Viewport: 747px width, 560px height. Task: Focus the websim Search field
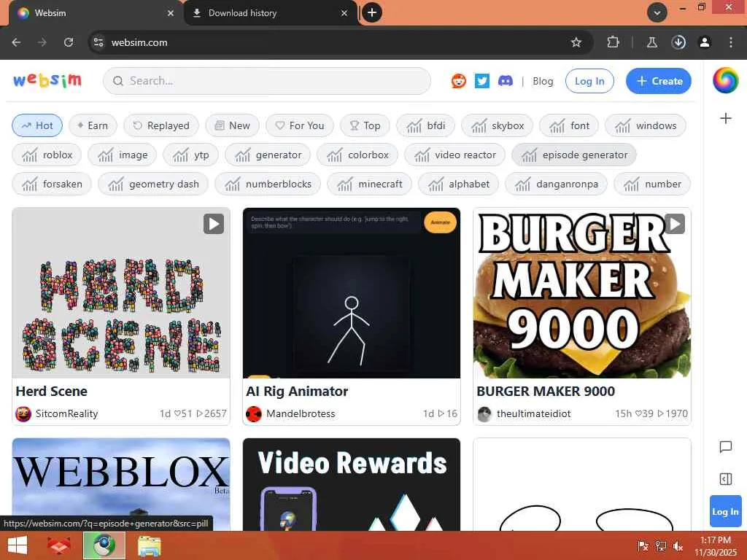(267, 81)
